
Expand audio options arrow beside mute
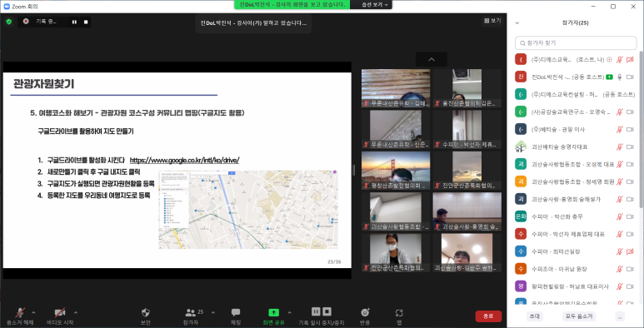(x=33, y=312)
